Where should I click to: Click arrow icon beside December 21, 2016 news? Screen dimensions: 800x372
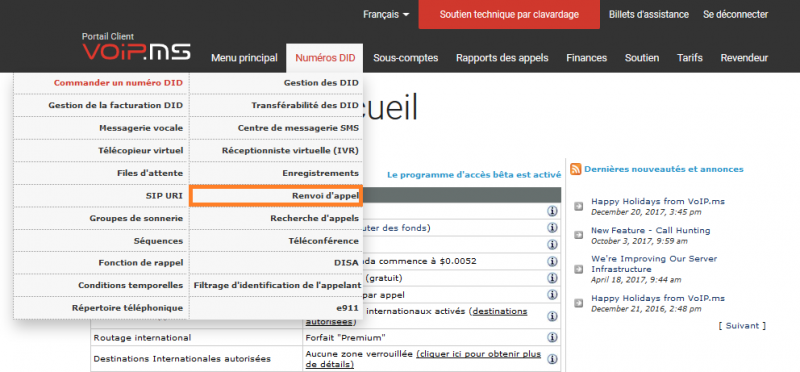pyautogui.click(x=579, y=303)
